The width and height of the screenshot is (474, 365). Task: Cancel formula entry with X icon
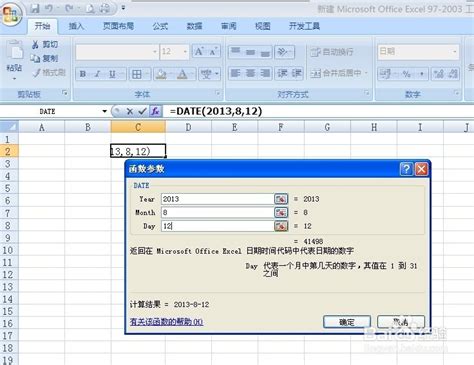[x=130, y=111]
